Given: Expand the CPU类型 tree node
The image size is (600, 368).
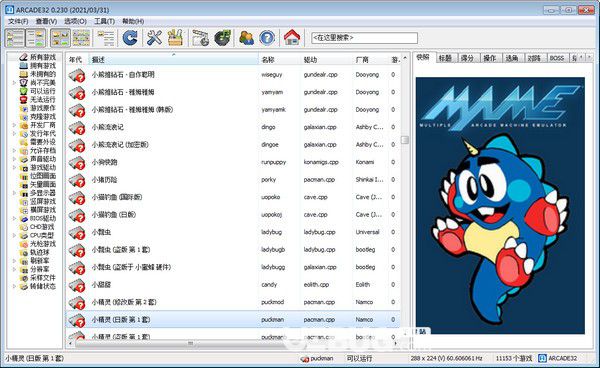Looking at the screenshot, I should pyautogui.click(x=15, y=235).
